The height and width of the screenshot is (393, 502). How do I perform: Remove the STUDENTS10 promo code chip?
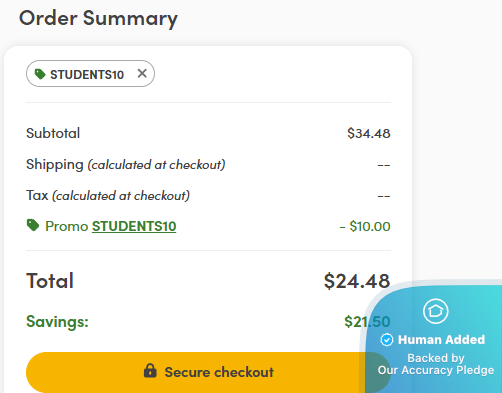pos(142,73)
